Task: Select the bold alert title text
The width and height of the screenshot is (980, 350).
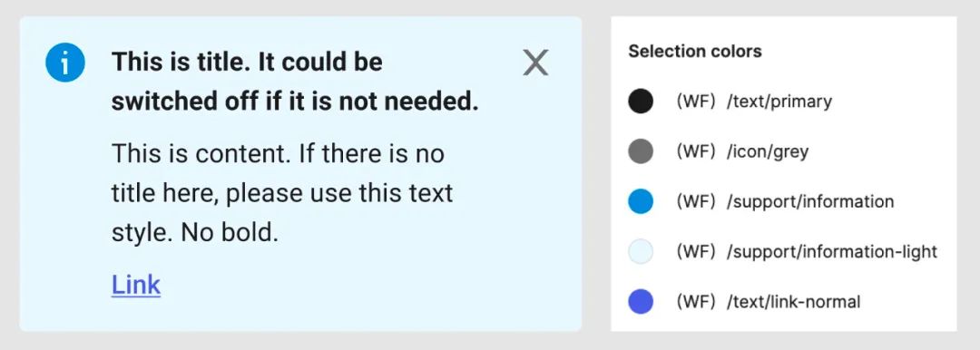Action: (x=295, y=82)
